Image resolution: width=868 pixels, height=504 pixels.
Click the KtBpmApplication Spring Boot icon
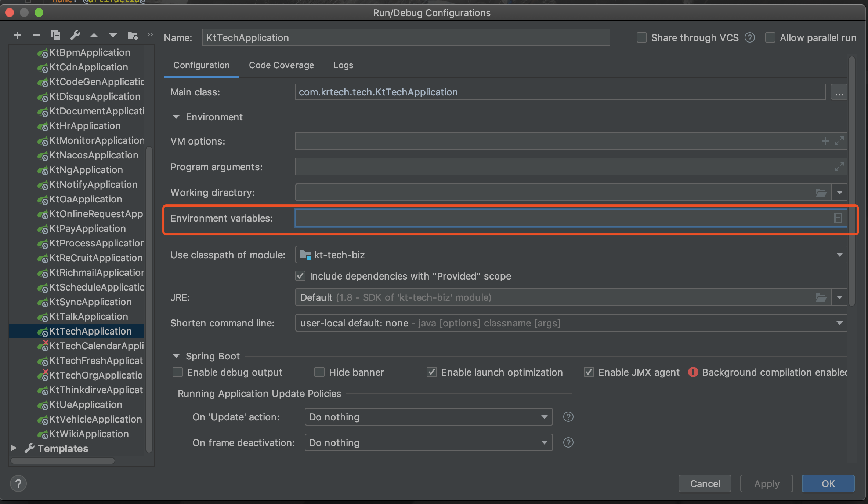tap(43, 53)
